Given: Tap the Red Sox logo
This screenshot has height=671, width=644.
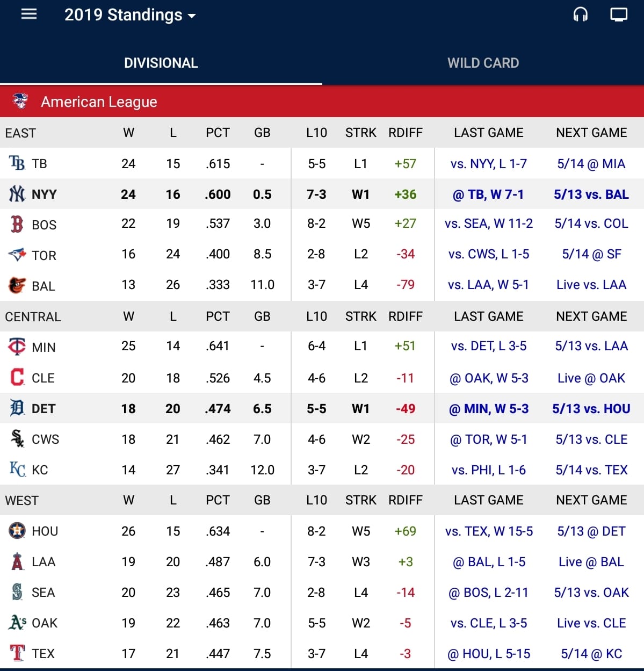Looking at the screenshot, I should click(x=17, y=224).
